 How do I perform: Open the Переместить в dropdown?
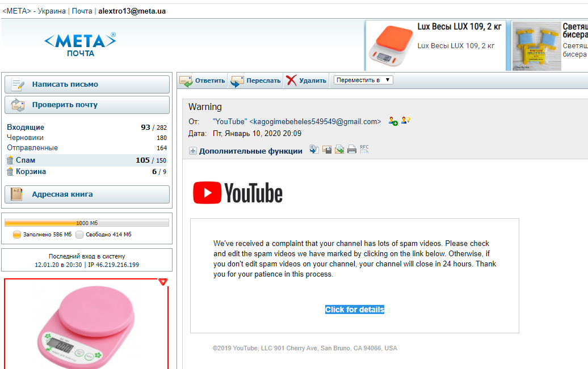click(x=363, y=80)
